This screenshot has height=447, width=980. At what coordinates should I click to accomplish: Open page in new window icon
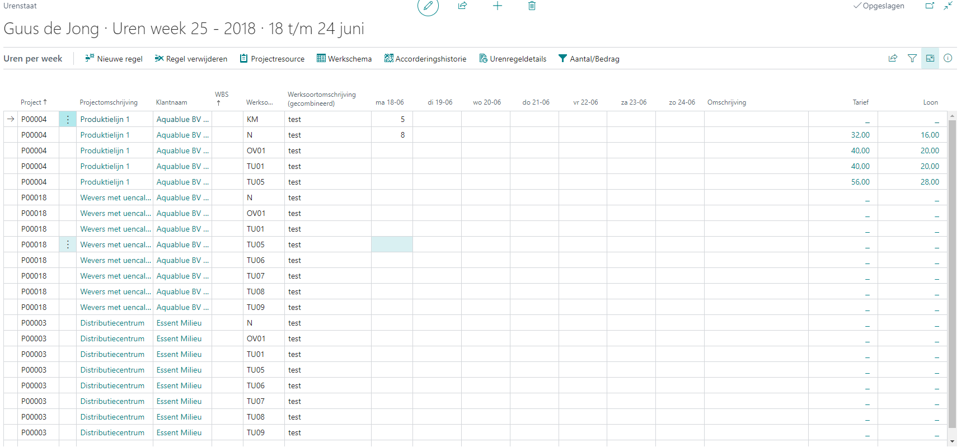[x=930, y=6]
